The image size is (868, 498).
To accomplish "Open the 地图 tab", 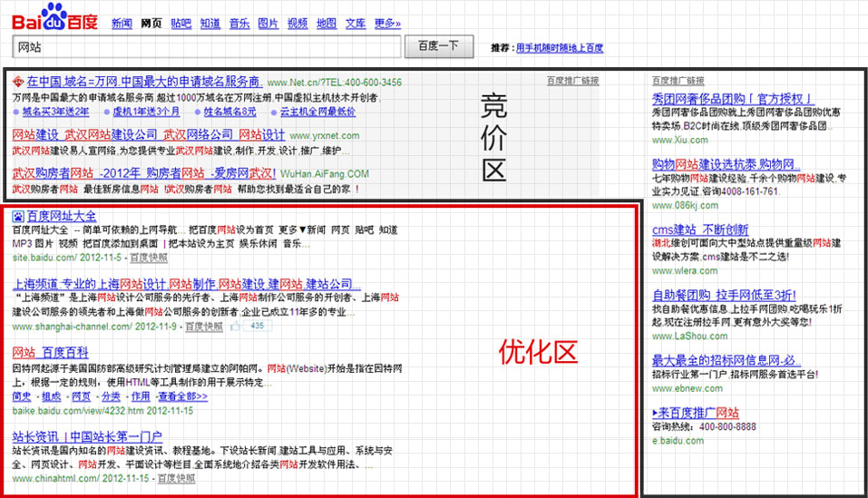I will click(x=327, y=24).
